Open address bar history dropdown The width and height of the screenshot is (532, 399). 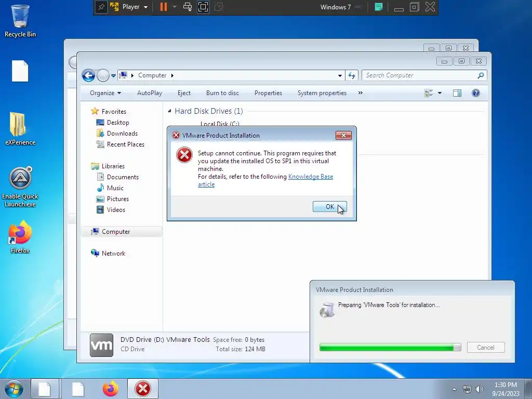click(x=340, y=75)
